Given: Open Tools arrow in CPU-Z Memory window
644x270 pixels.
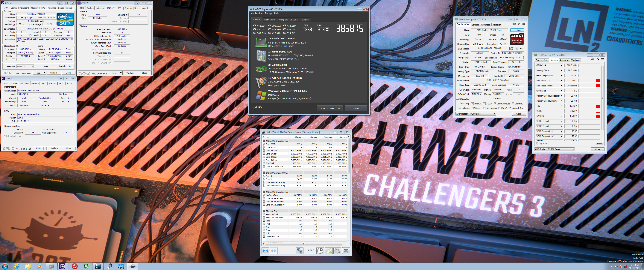Looking at the screenshot, I should (121, 73).
